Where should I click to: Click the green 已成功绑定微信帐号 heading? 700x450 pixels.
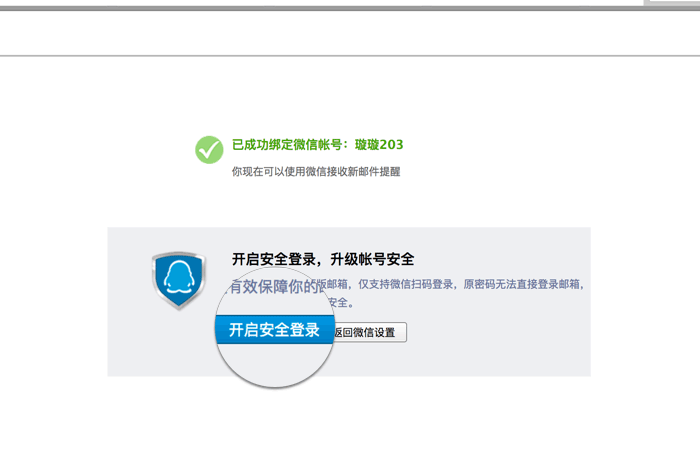[x=290, y=145]
